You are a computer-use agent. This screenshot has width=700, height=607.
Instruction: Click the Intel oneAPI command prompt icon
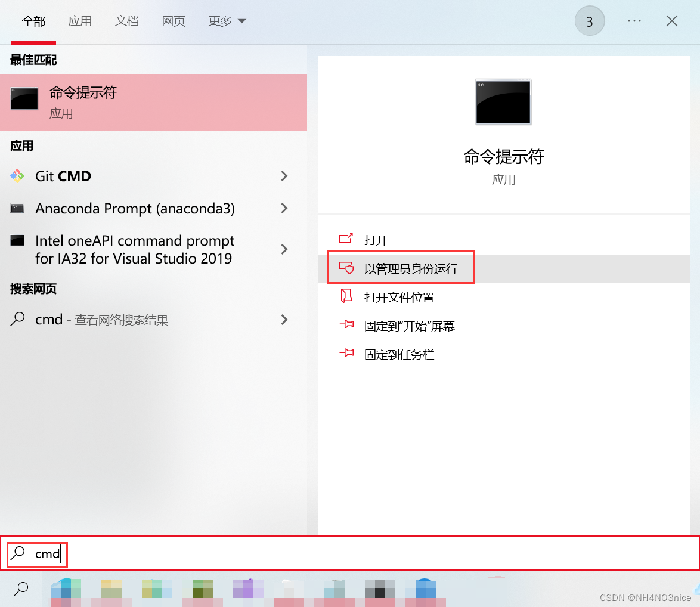click(x=17, y=240)
